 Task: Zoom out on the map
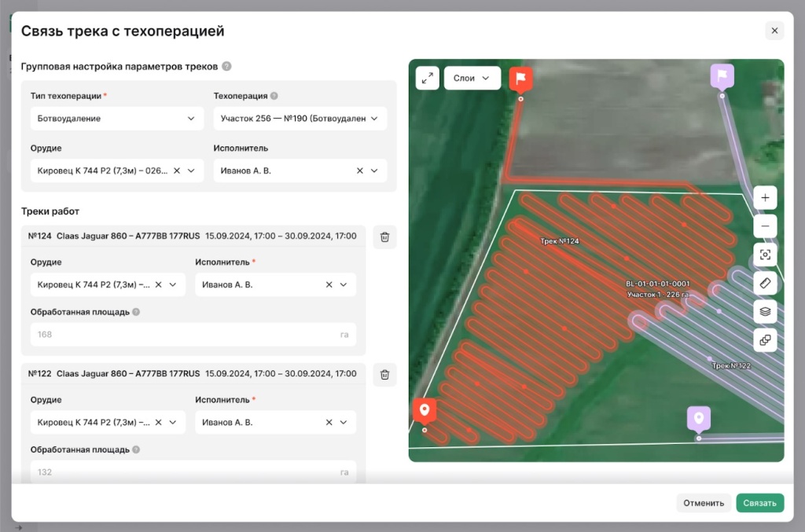pos(765,226)
